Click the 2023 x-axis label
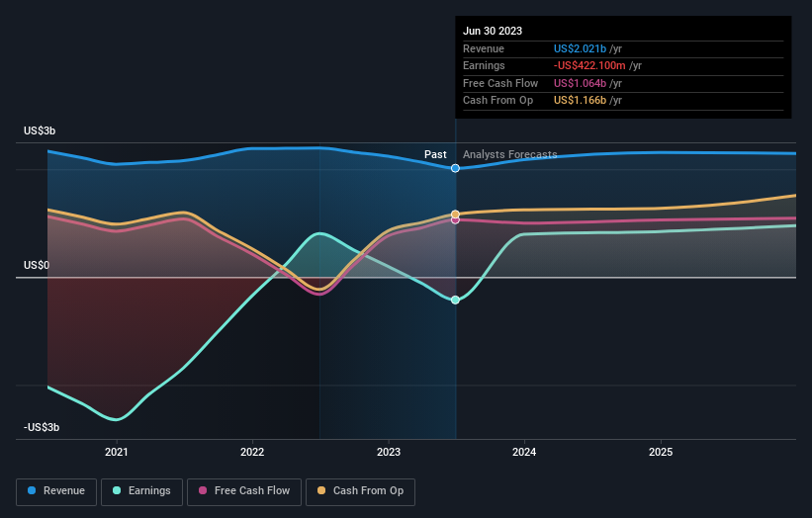The width and height of the screenshot is (812, 518). (x=389, y=452)
